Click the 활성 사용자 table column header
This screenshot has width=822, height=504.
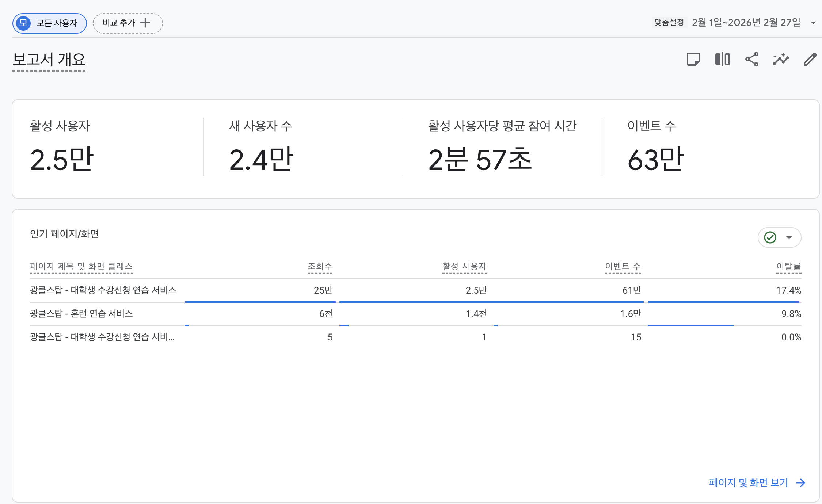(464, 266)
